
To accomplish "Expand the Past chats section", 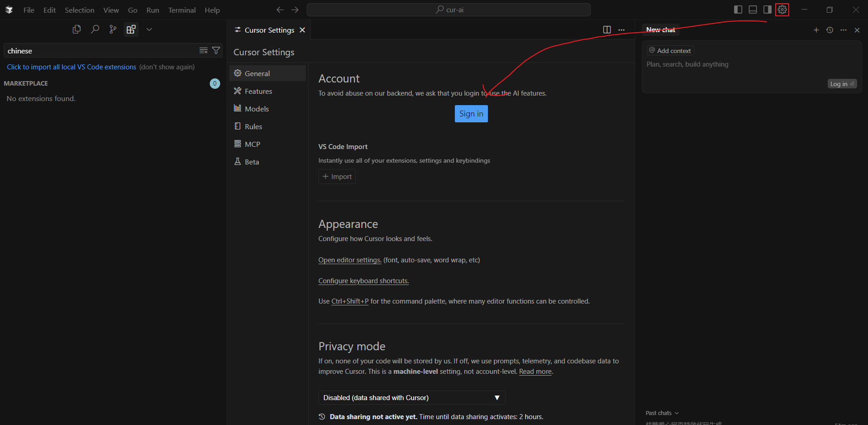I will (662, 413).
